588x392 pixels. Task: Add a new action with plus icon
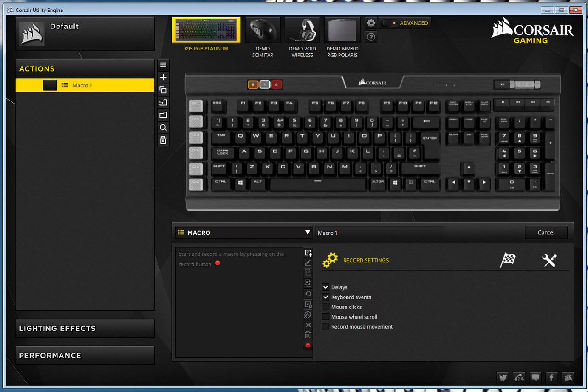click(163, 78)
